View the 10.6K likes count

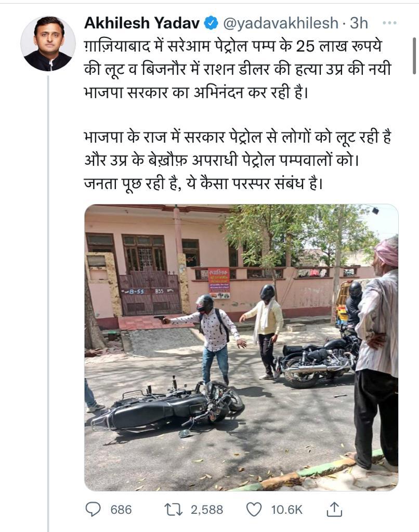click(286, 510)
